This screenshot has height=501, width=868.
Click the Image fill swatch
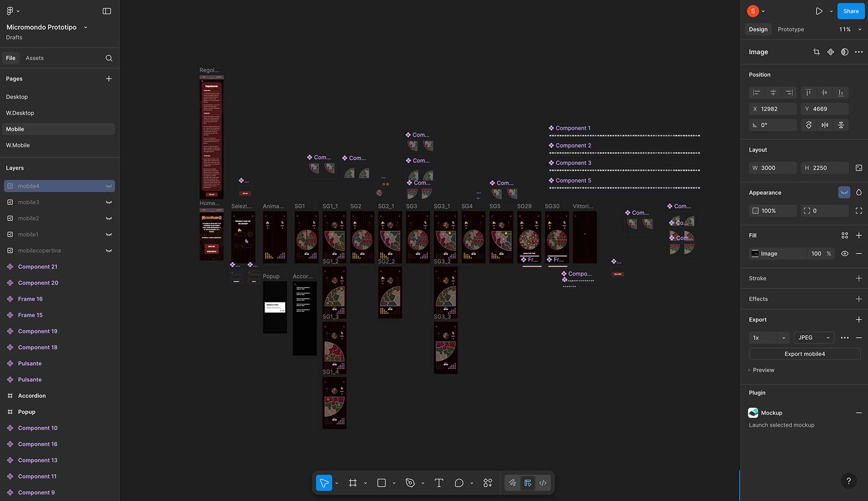tap(755, 254)
